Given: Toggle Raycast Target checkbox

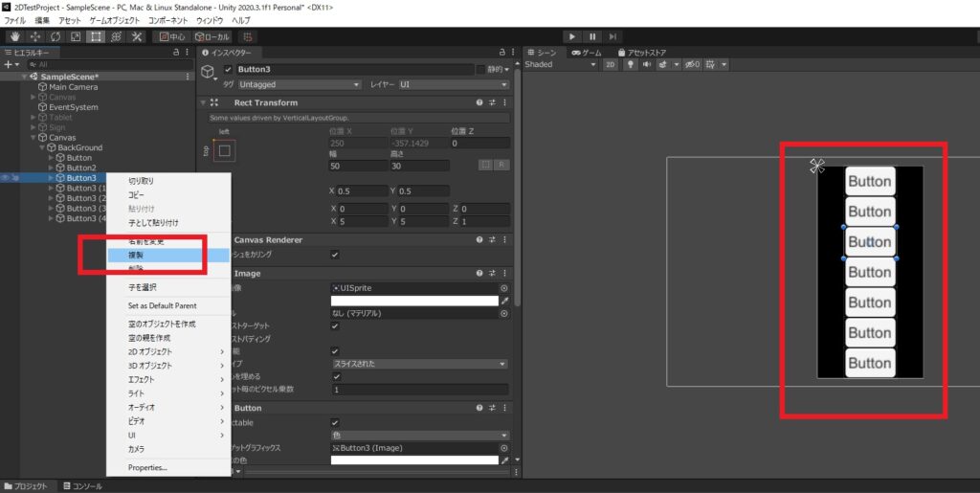Looking at the screenshot, I should [335, 326].
